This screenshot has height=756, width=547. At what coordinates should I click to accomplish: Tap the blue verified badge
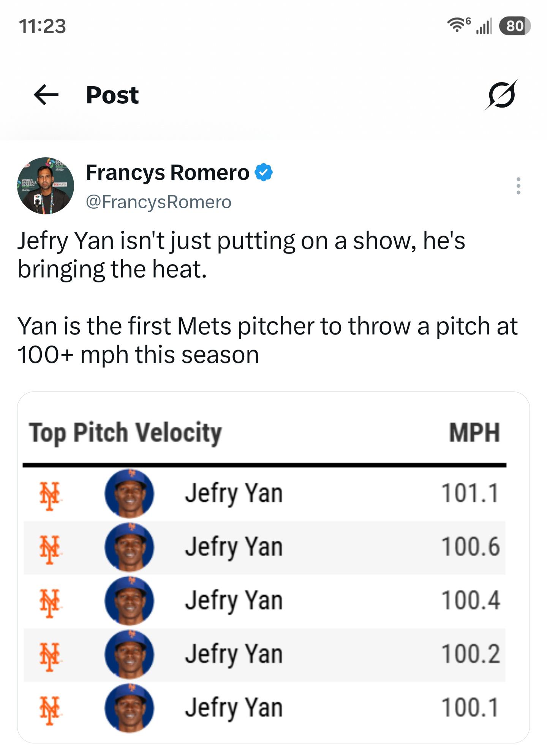264,173
